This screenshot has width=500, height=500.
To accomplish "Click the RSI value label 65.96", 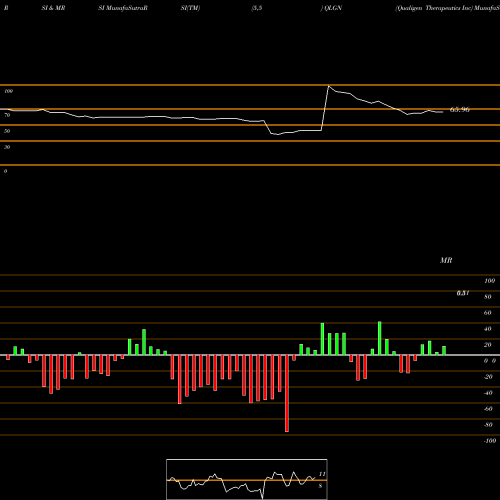I will pos(460,110).
